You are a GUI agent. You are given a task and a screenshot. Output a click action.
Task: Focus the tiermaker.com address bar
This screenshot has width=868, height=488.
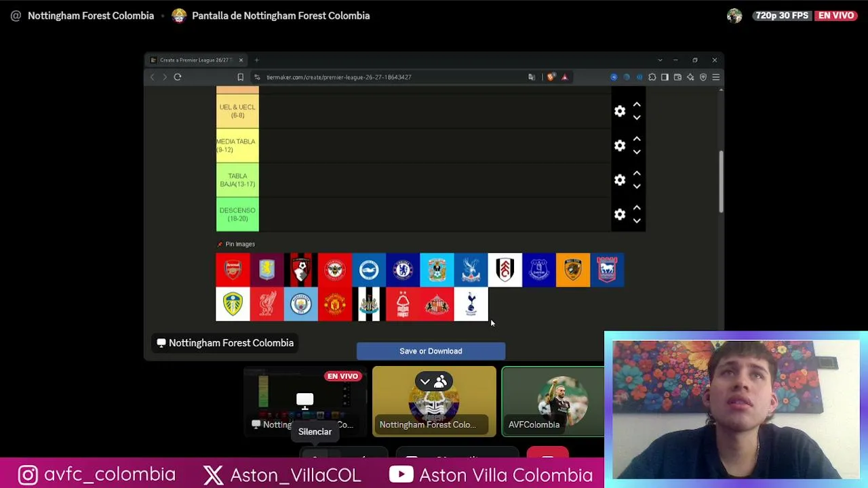point(393,77)
